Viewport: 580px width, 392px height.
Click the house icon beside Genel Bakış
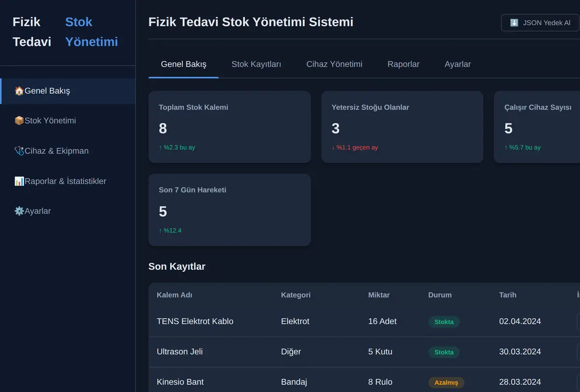click(19, 91)
